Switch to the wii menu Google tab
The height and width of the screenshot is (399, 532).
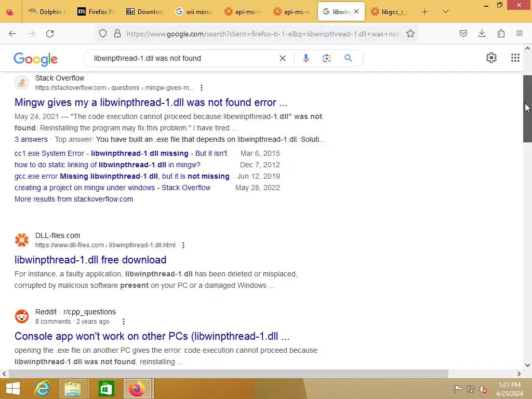tap(194, 12)
